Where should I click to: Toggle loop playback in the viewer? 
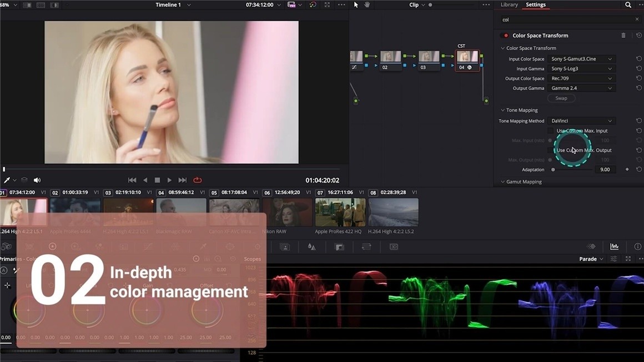pyautogui.click(x=197, y=180)
